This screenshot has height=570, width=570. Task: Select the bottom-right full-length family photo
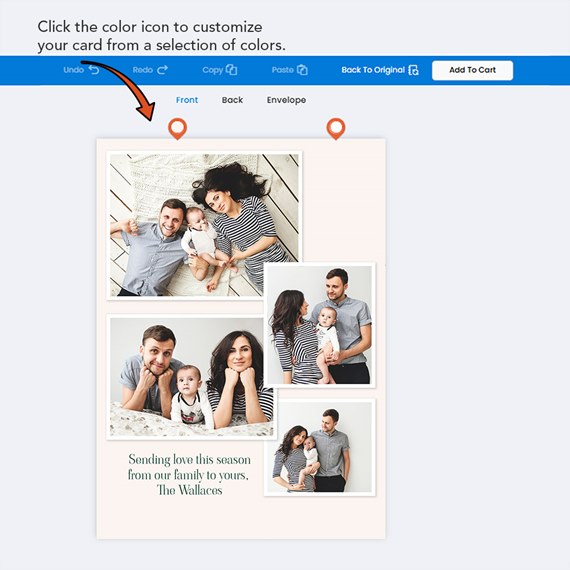[x=320, y=447]
